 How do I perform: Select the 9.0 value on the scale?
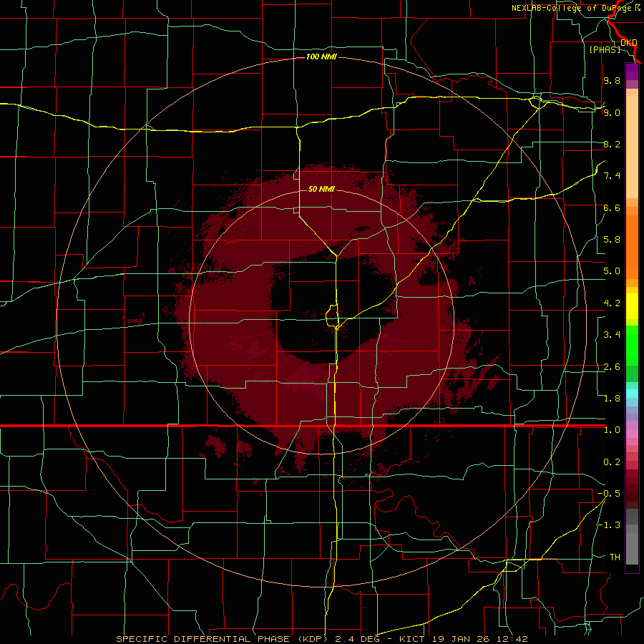click(x=612, y=112)
